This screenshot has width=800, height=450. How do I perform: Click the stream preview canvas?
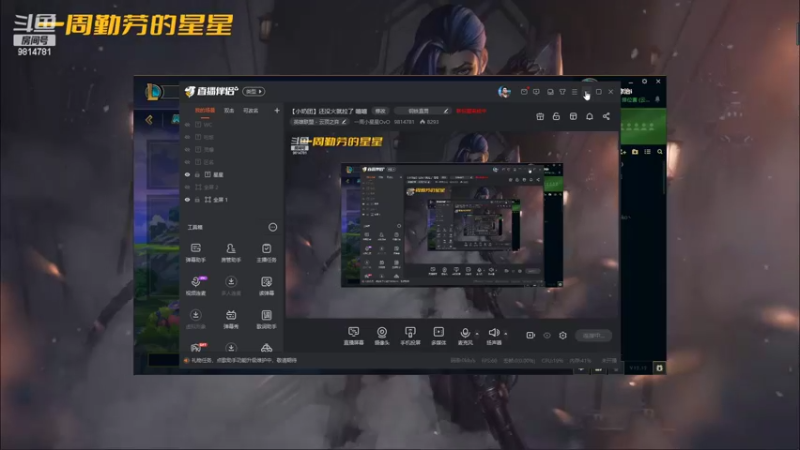452,224
